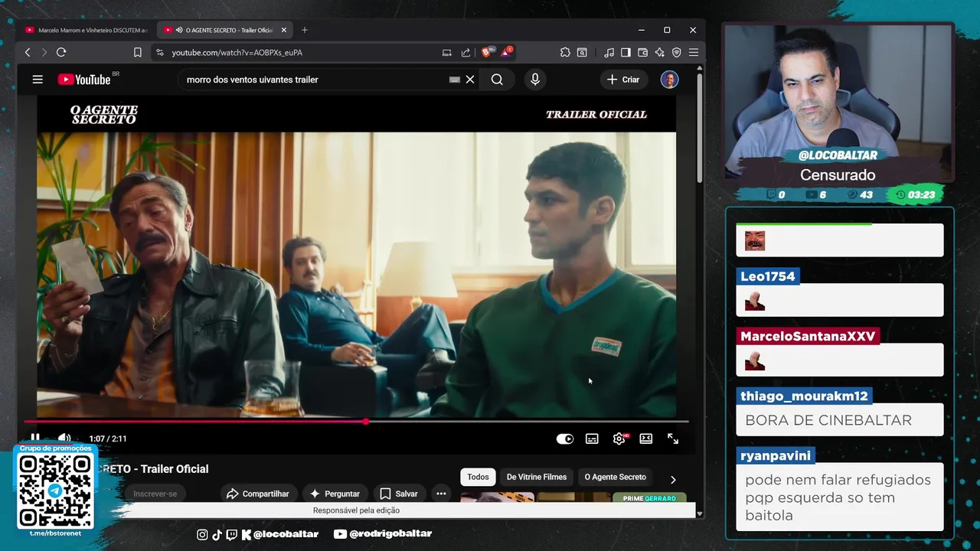980x551 pixels.
Task: Go to YouTube home via the logo
Action: pos(84,80)
